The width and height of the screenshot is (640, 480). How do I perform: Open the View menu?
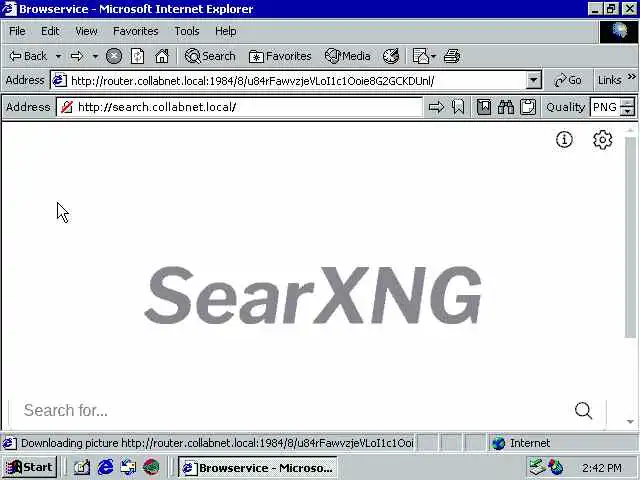pyautogui.click(x=86, y=31)
